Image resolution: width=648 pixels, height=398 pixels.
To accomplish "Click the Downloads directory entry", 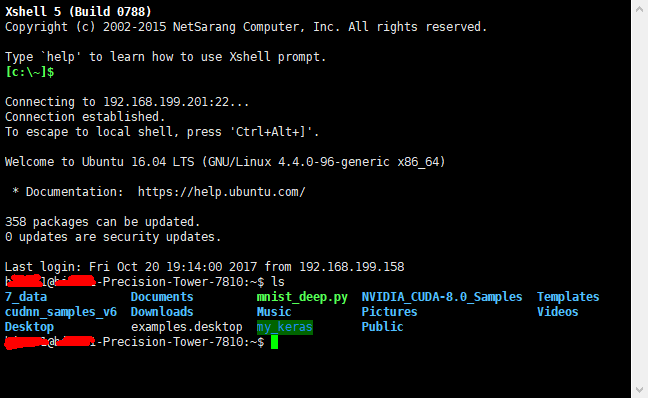I will pos(162,312).
